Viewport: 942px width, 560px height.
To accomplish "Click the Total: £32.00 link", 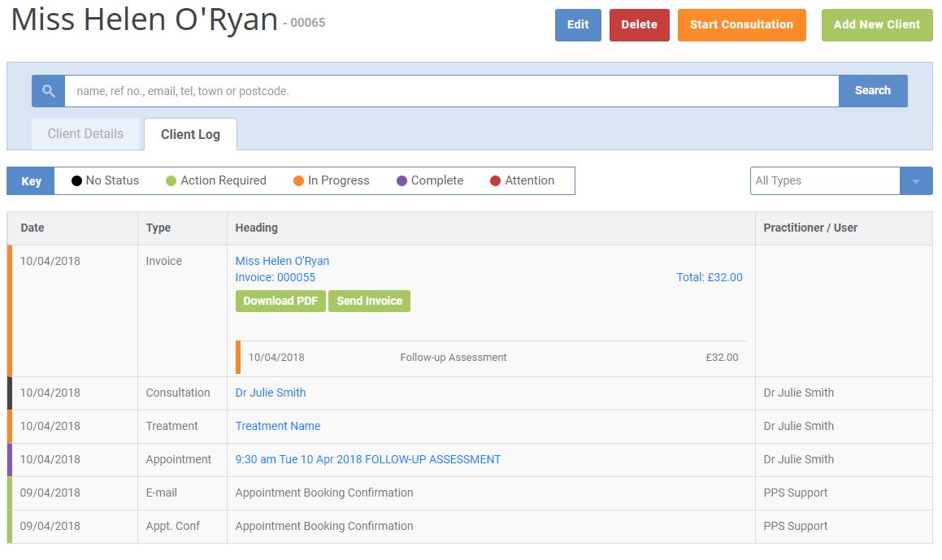I will coord(710,277).
